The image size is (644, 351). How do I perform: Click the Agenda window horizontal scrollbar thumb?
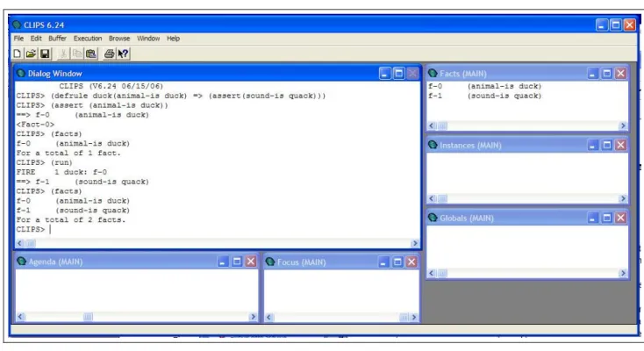88,317
